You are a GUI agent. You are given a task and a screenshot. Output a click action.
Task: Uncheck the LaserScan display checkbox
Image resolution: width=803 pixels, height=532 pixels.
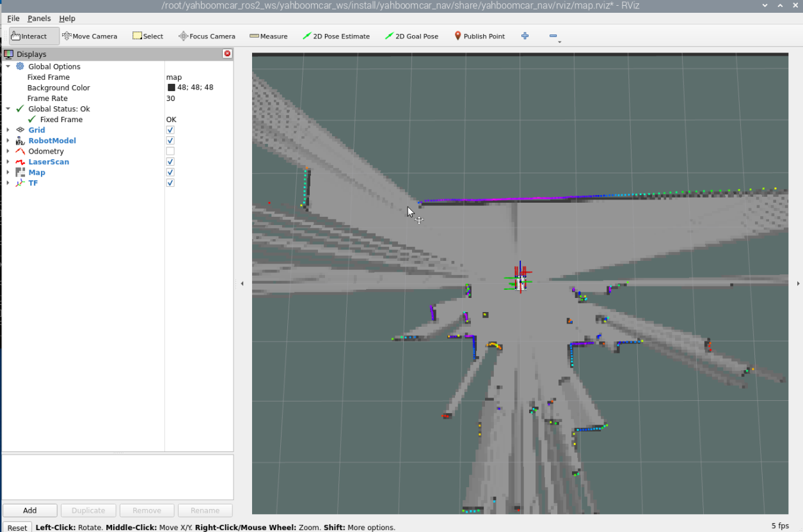pos(170,162)
